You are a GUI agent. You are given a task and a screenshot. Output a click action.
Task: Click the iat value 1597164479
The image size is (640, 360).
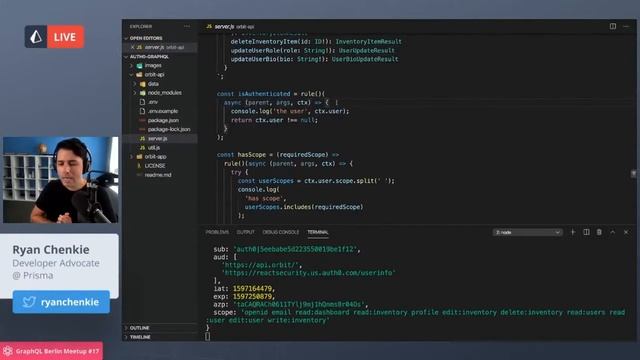[252, 289]
